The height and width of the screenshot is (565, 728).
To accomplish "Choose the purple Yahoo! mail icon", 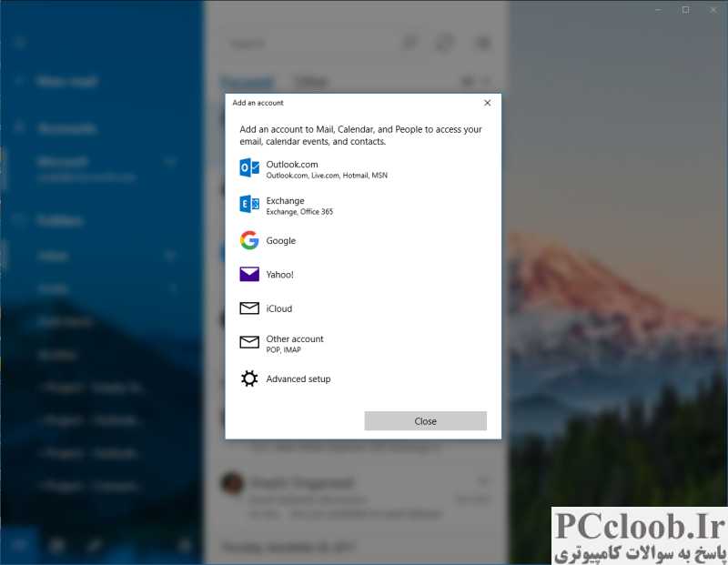I will [x=249, y=275].
